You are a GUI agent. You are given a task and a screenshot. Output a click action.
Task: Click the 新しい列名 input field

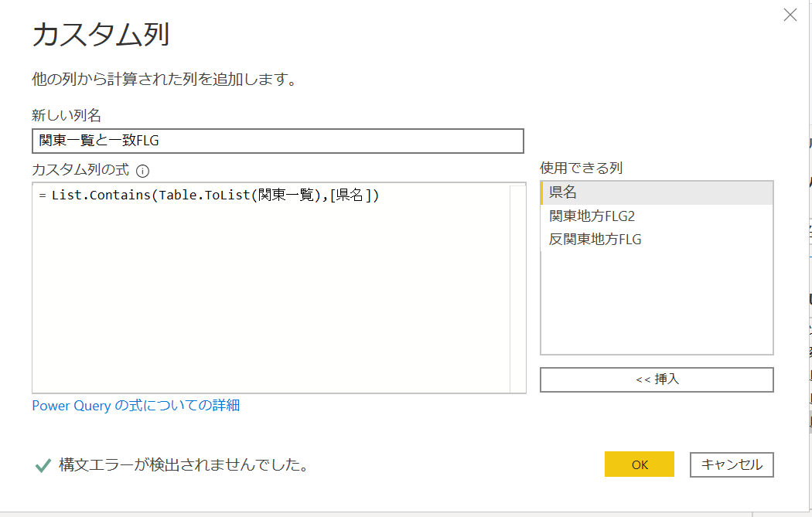click(278, 141)
